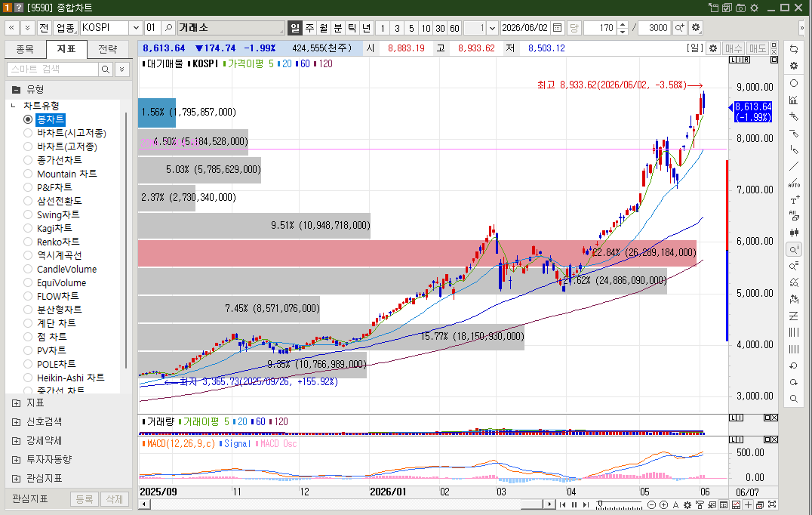Click the 등록 button
Screen dimensions: 812x515
(x=85, y=499)
